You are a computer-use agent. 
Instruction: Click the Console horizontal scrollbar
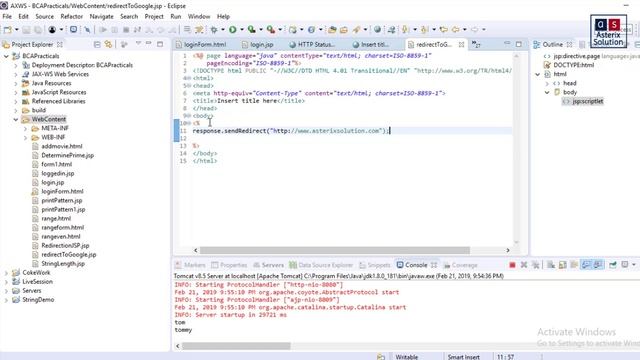click(x=236, y=346)
